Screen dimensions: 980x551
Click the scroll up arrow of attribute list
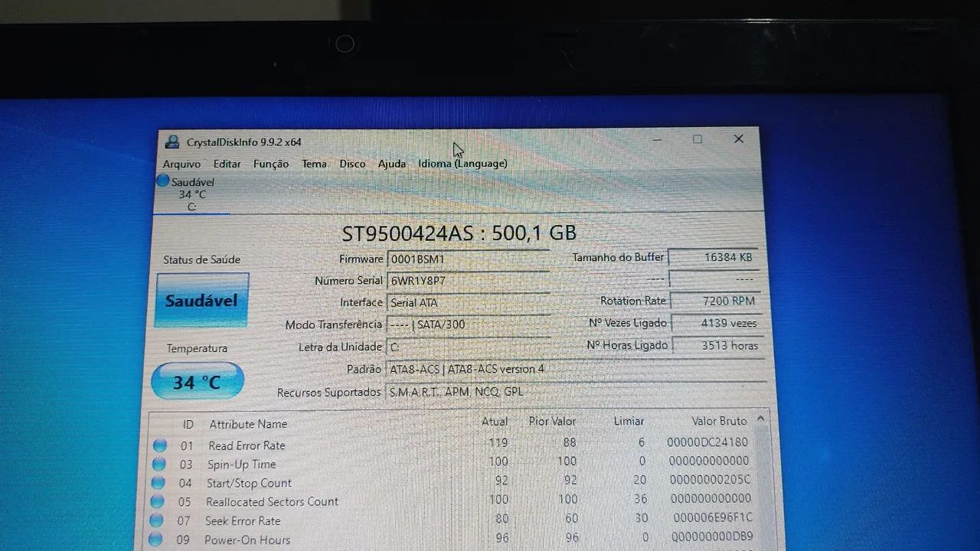(x=760, y=419)
